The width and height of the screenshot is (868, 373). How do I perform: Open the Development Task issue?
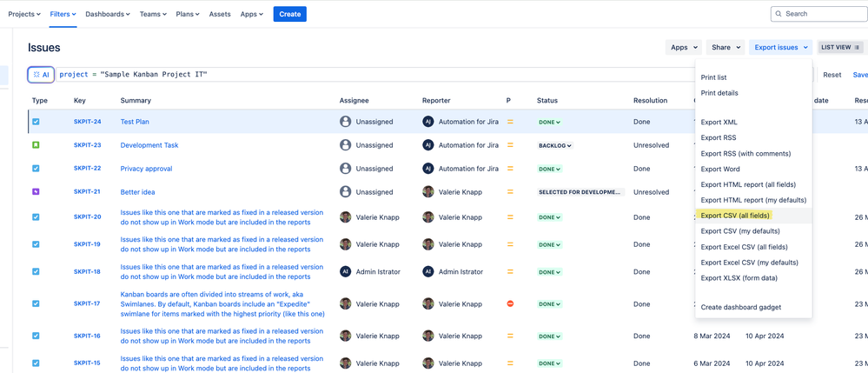point(149,145)
